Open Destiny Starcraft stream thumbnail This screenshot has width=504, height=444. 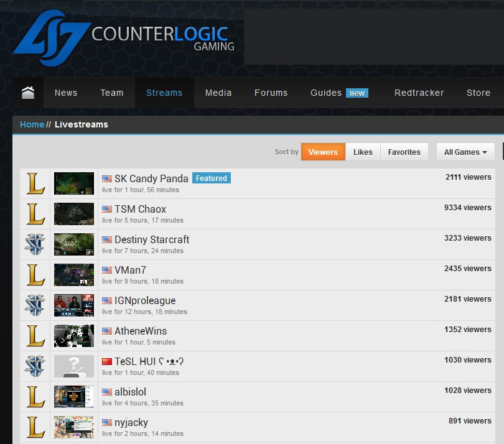(x=74, y=244)
